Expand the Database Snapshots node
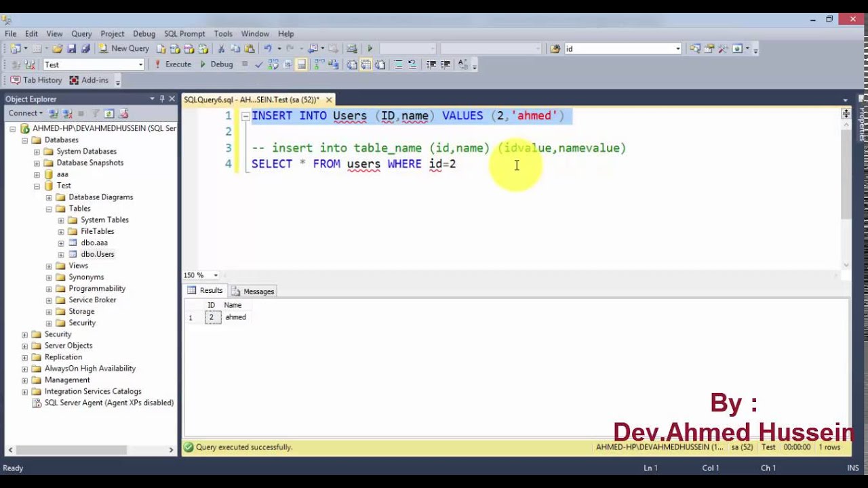Image resolution: width=868 pixels, height=488 pixels. (x=37, y=163)
